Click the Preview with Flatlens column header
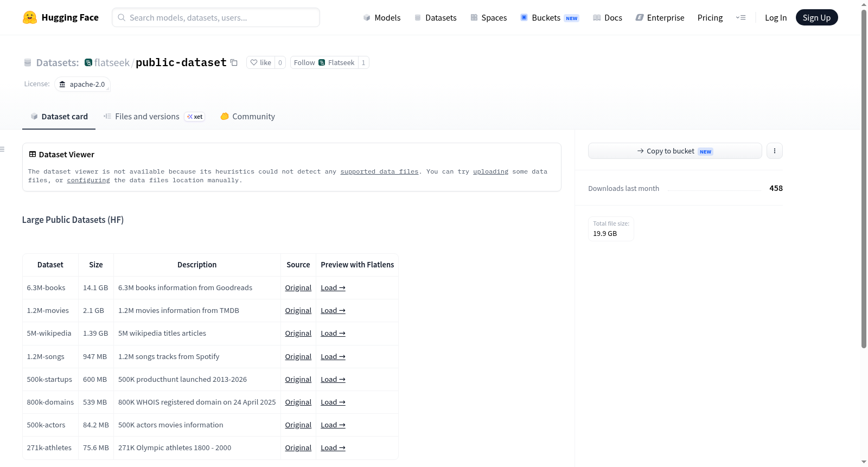This screenshot has height=467, width=868. [x=357, y=265]
